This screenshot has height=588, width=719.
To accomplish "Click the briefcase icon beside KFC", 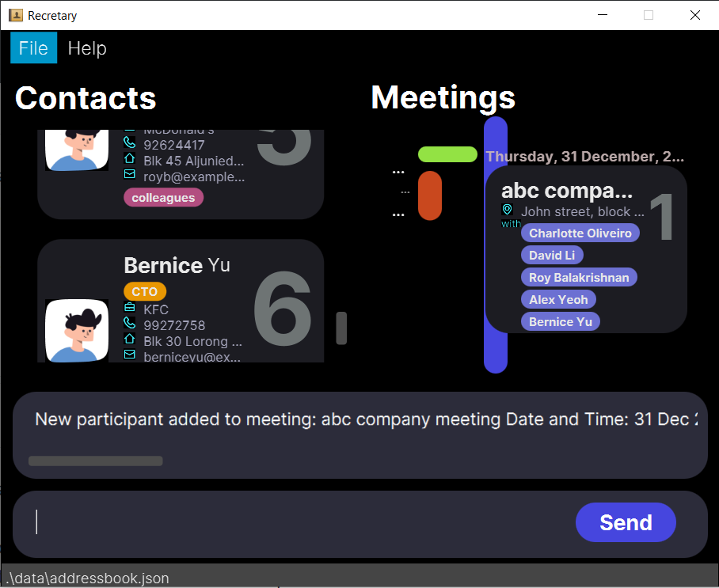I will pyautogui.click(x=130, y=307).
